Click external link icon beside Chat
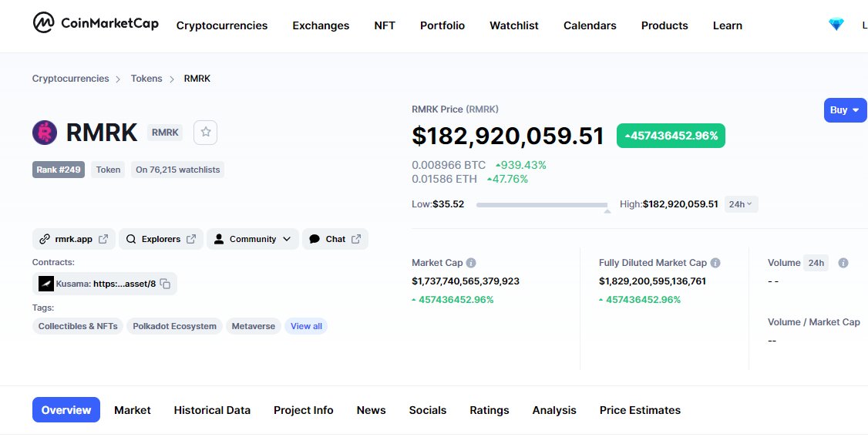 point(356,239)
